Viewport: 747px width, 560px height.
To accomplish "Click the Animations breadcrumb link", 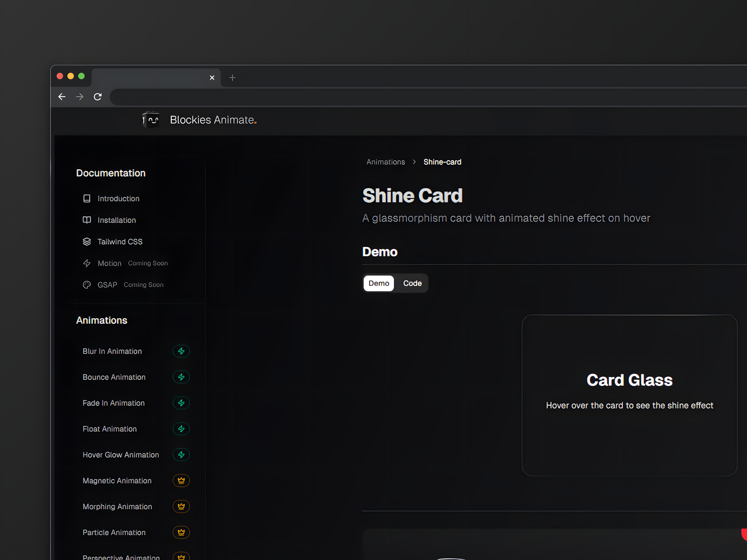I will tap(385, 162).
